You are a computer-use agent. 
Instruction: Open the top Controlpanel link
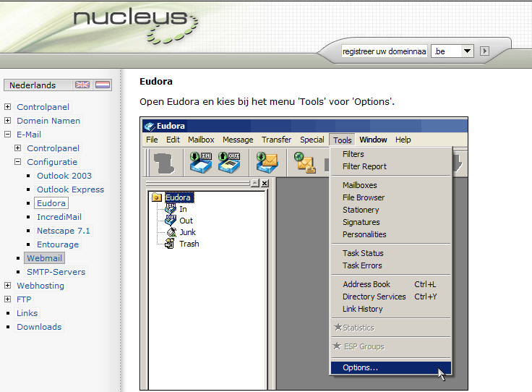[x=43, y=107]
